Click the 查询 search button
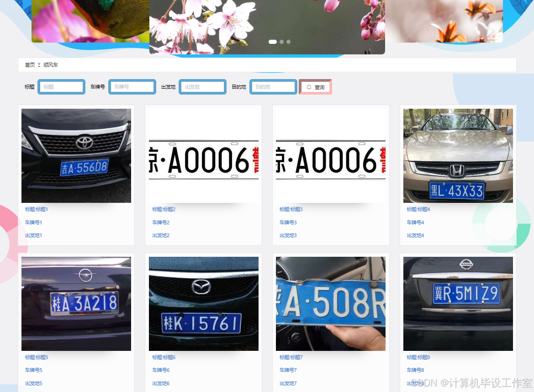The image size is (534, 392). (315, 87)
